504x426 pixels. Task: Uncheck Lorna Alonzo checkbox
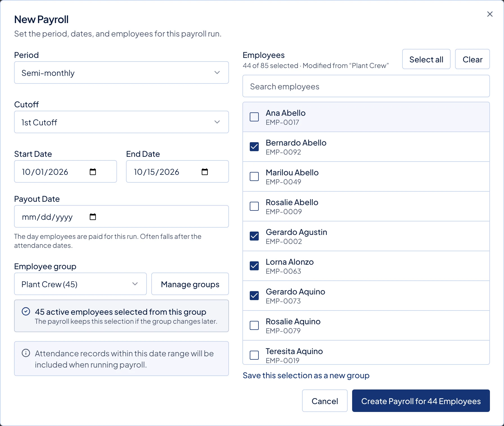pos(254,266)
